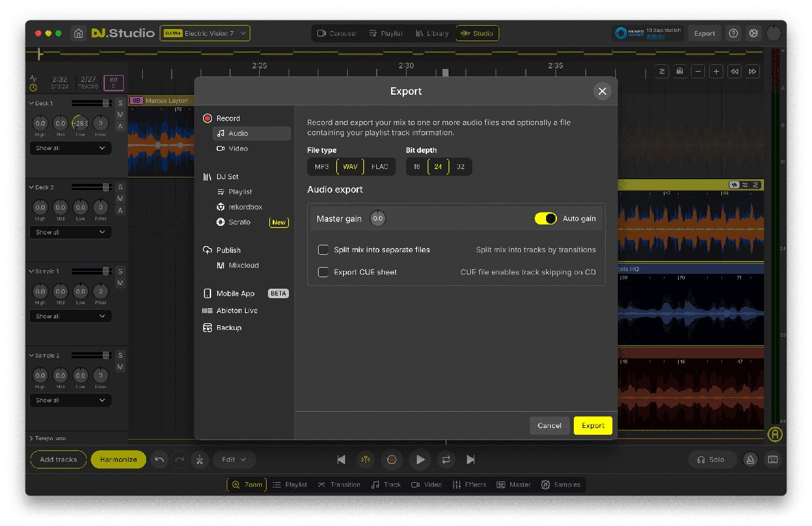The width and height of the screenshot is (812, 526).
Task: Click the zoom in plus icon
Action: pyautogui.click(x=716, y=72)
